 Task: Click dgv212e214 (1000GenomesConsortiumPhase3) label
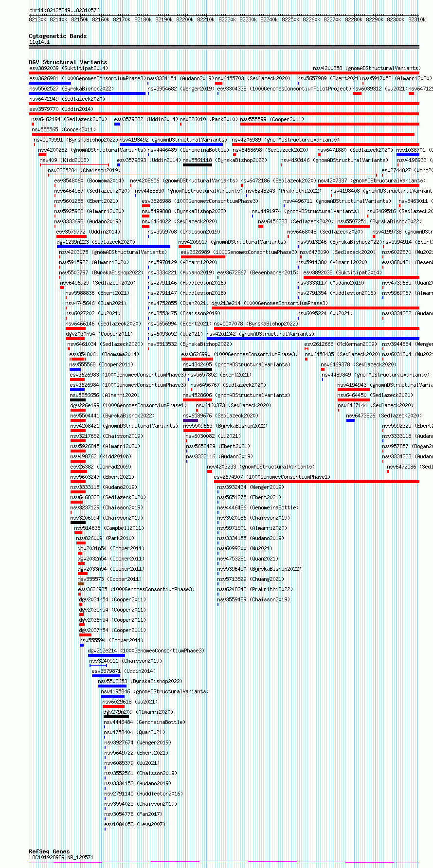tap(146, 651)
